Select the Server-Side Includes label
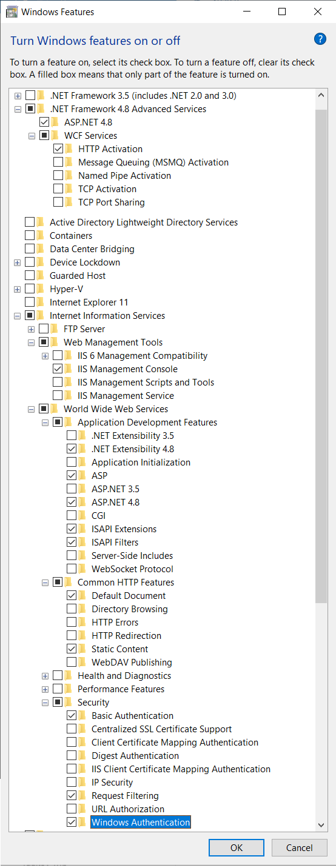The width and height of the screenshot is (336, 868). click(x=132, y=556)
